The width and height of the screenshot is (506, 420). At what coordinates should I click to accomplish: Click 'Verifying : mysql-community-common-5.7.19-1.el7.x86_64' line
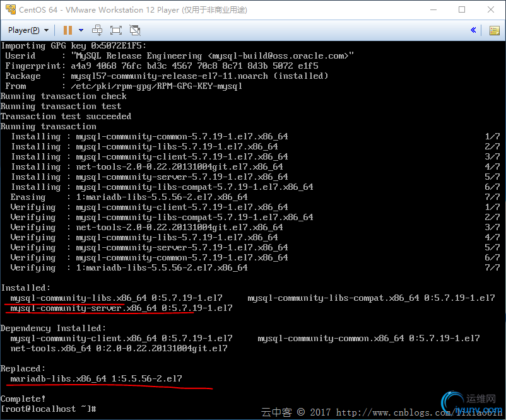tap(149, 258)
